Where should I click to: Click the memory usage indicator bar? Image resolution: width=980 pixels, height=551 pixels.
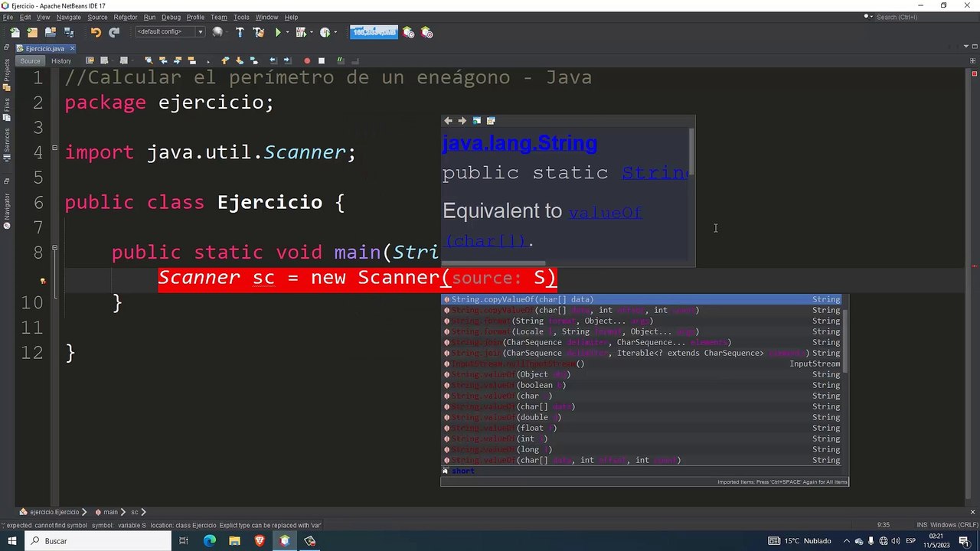[x=374, y=32]
